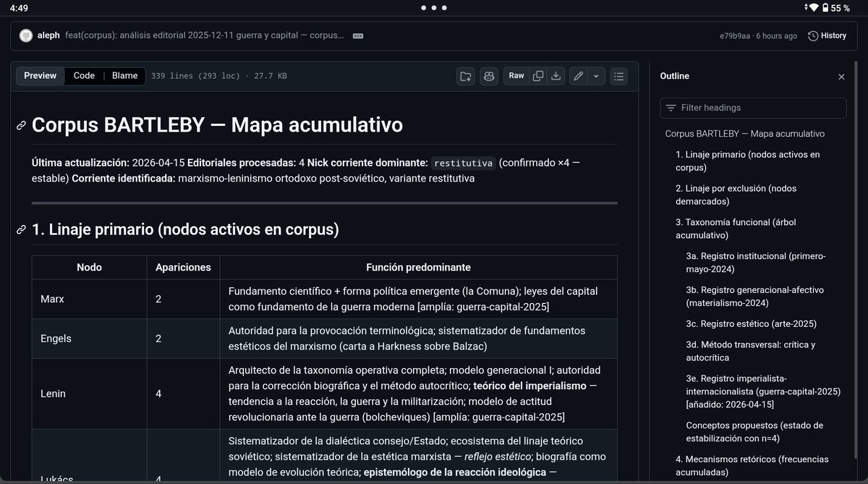Image resolution: width=868 pixels, height=484 pixels.
Task: Jump to 3c. Registro estético outline item
Action: click(751, 323)
